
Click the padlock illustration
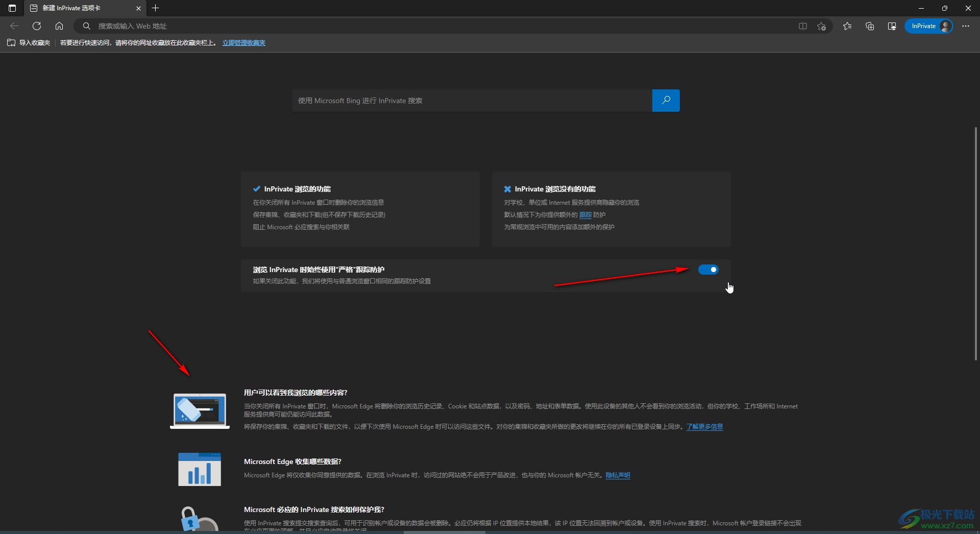(199, 519)
